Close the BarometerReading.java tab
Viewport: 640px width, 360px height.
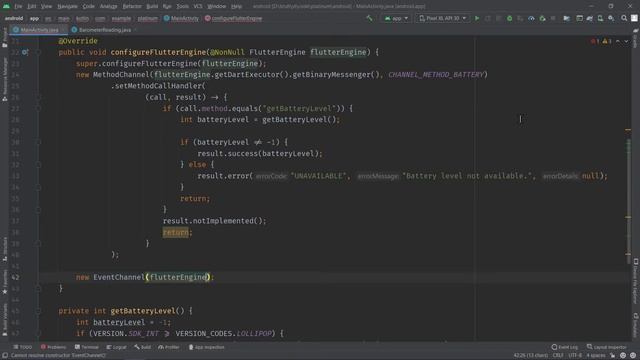(135, 30)
